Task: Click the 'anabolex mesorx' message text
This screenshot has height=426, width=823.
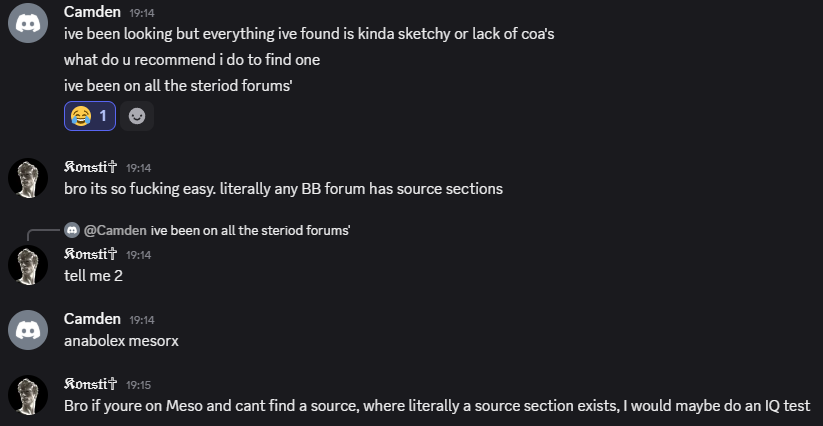Action: click(x=121, y=341)
